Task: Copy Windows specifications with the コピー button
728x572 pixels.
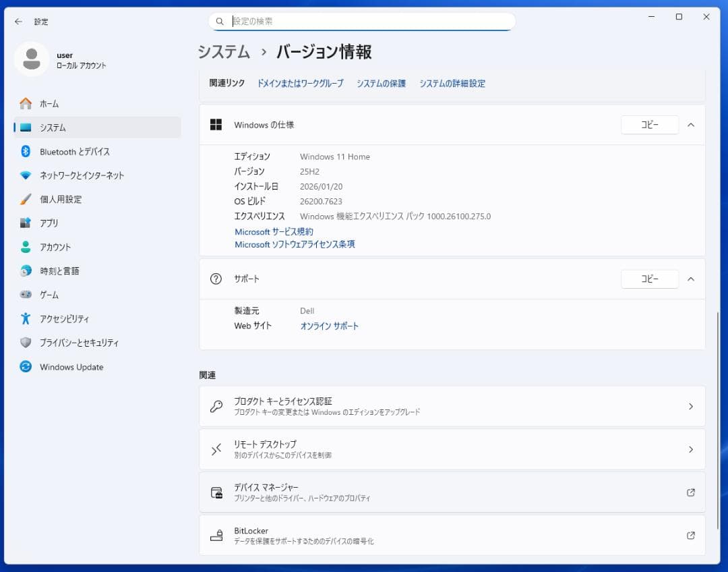Action: tap(649, 125)
